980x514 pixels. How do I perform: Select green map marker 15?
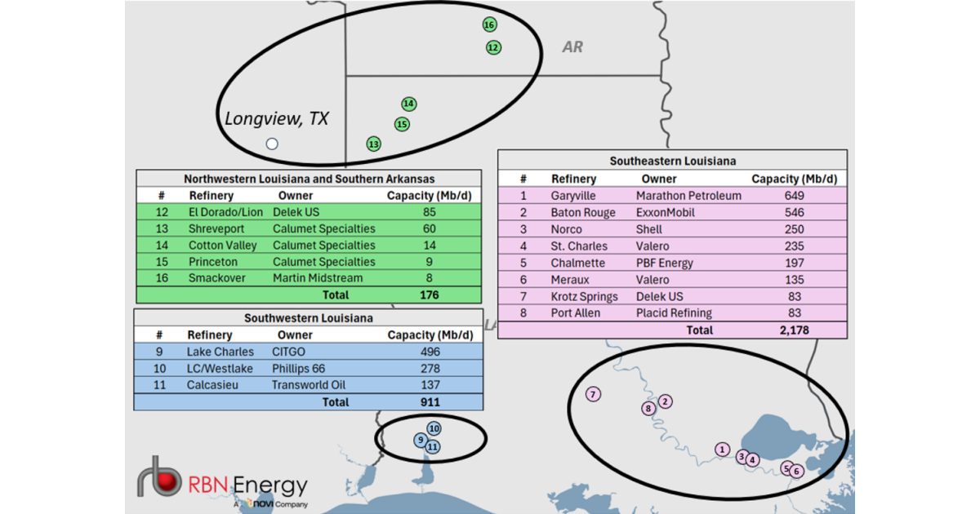coord(402,124)
